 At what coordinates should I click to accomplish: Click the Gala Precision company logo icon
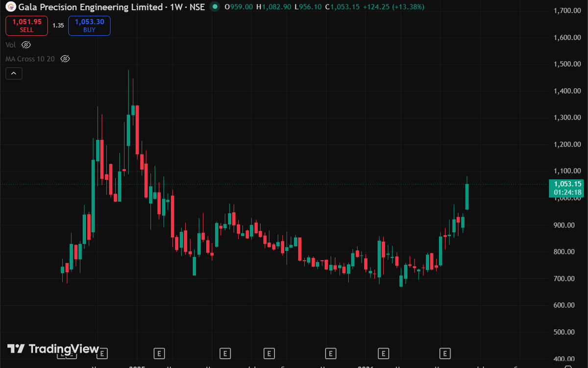coord(10,7)
